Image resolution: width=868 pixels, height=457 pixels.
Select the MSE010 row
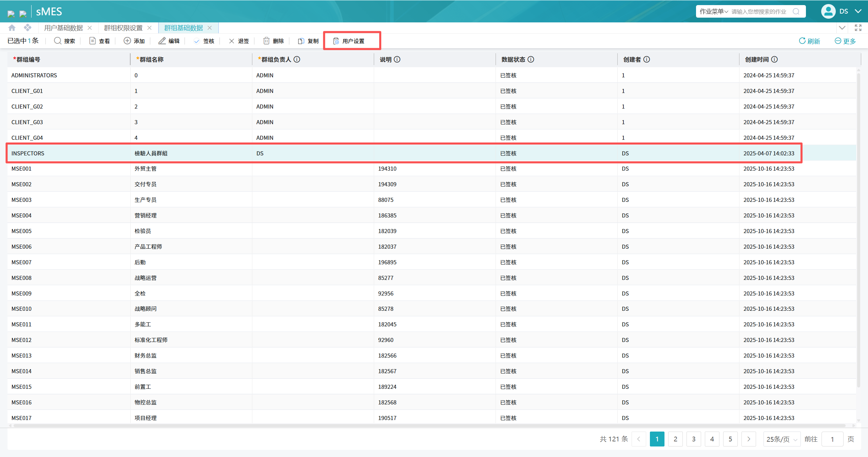tap(432, 309)
